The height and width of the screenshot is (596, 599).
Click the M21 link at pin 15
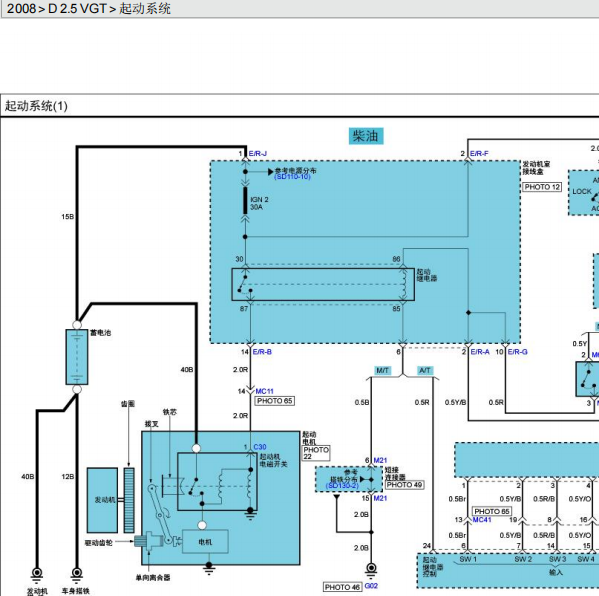[x=380, y=498]
